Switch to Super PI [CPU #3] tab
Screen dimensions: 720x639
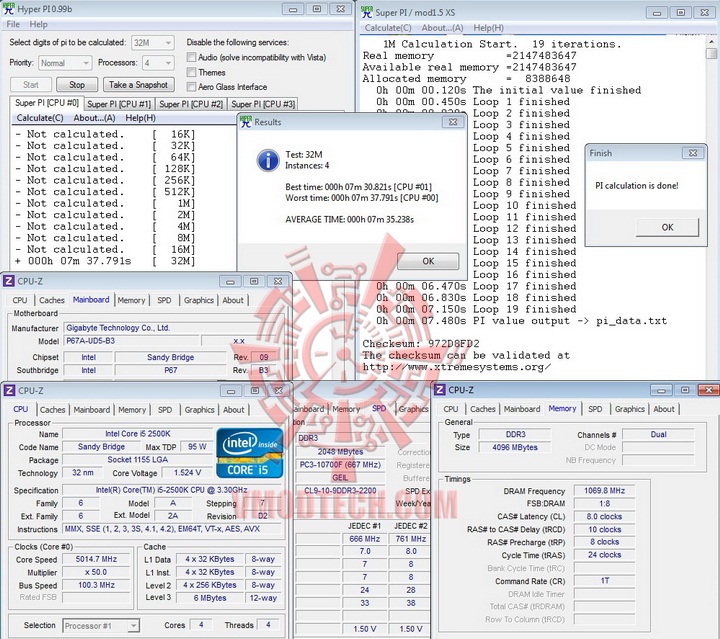pyautogui.click(x=263, y=104)
